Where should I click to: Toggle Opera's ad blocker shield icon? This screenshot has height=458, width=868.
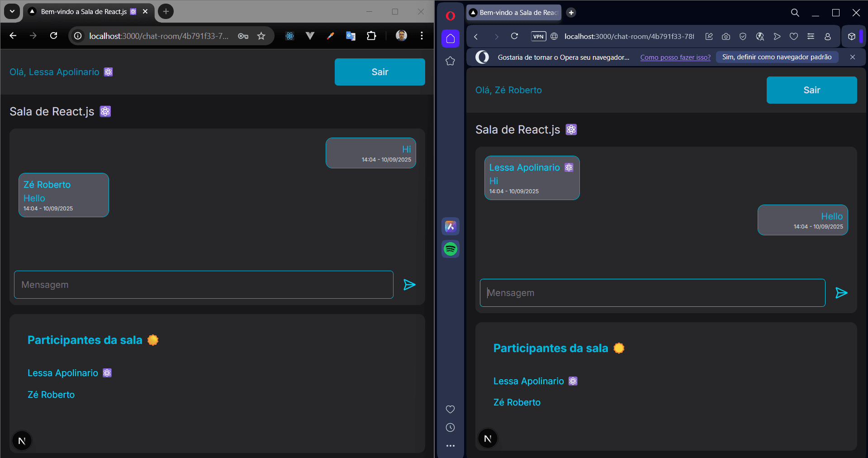coord(743,36)
